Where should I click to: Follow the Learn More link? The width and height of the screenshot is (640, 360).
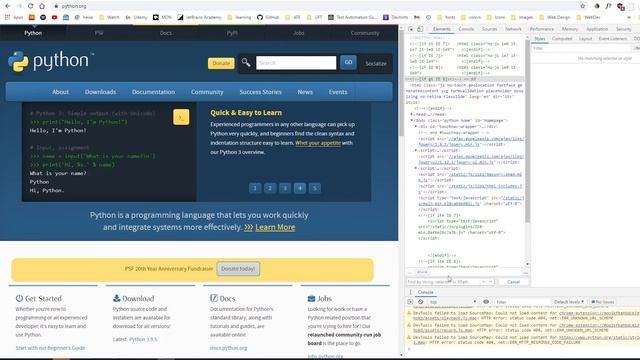[x=275, y=227]
